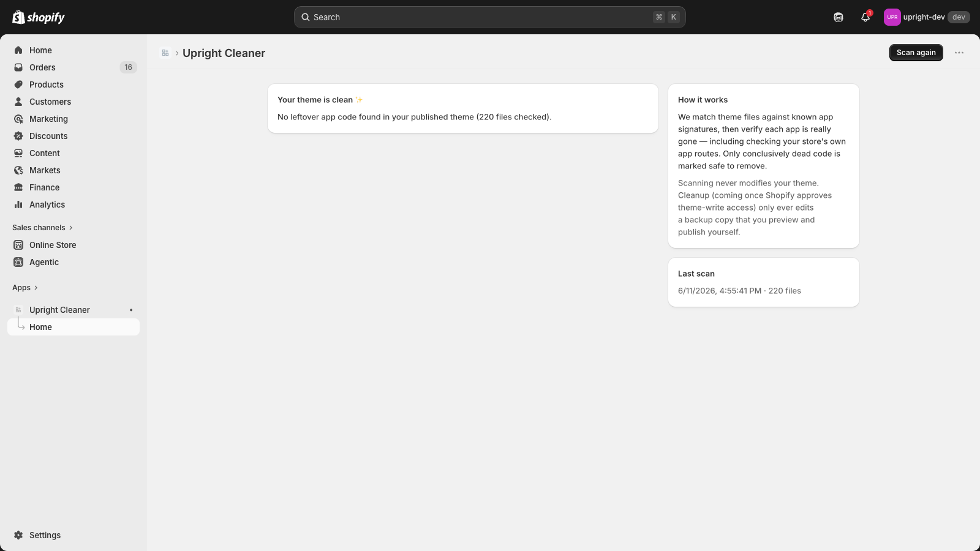Open the Agentic sales channel
The width and height of the screenshot is (980, 551).
[73, 262]
